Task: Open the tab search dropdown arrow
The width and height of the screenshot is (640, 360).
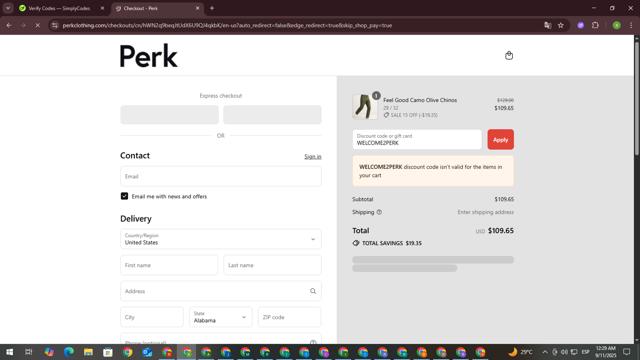Action: point(8,8)
